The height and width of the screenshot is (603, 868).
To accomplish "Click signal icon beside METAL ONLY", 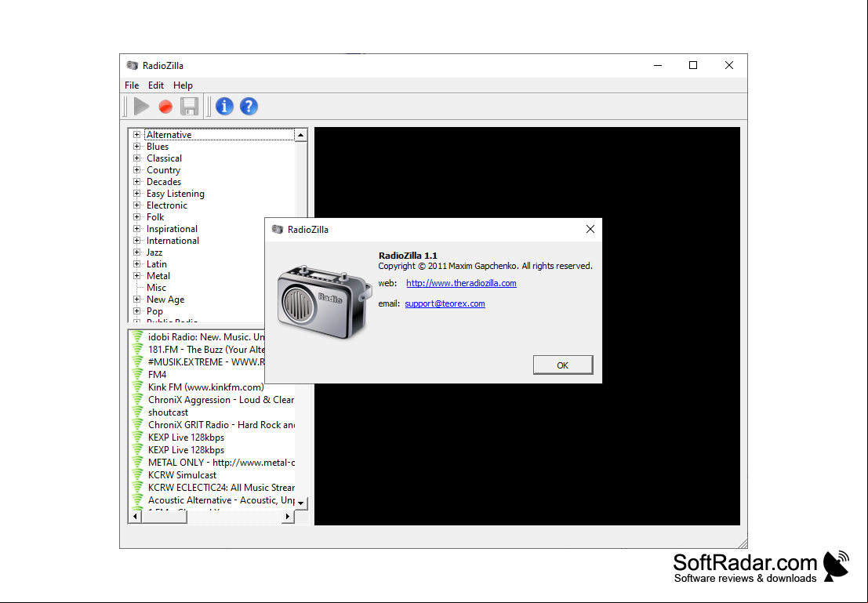I will pos(137,463).
